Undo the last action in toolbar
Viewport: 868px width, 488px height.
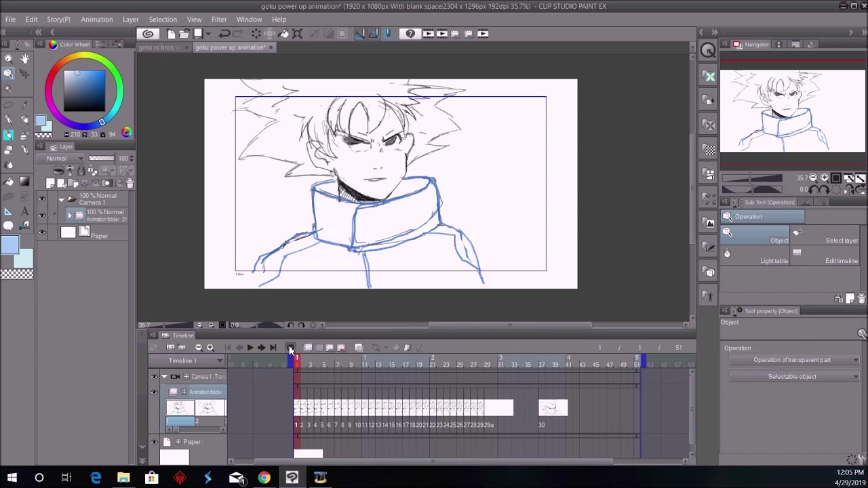coord(224,33)
